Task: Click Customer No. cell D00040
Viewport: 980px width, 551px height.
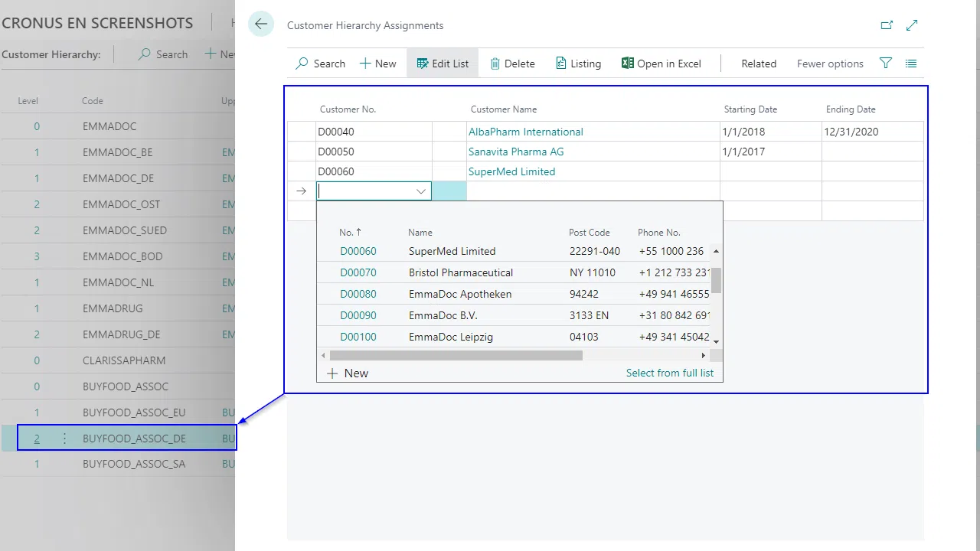Action: [374, 132]
